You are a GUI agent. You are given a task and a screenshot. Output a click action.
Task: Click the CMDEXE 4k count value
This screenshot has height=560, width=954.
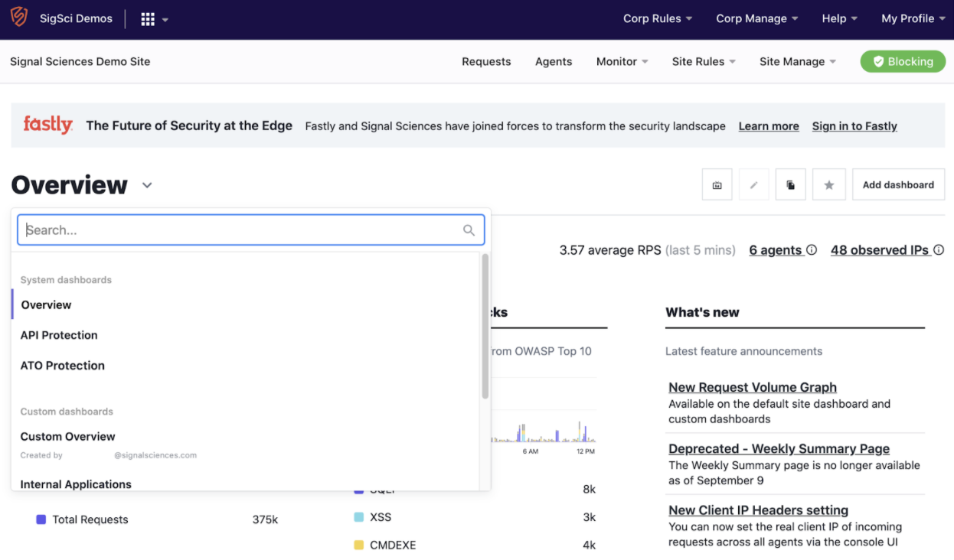click(x=590, y=545)
